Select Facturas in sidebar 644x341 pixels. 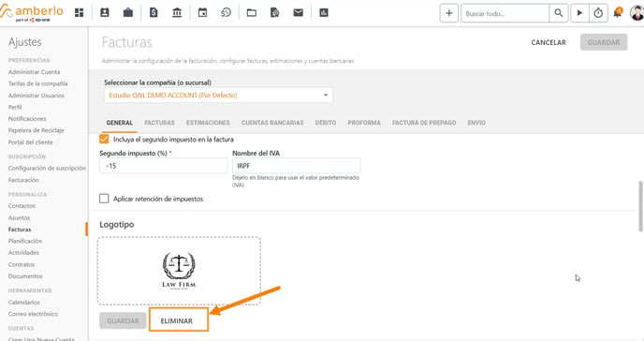20,230
